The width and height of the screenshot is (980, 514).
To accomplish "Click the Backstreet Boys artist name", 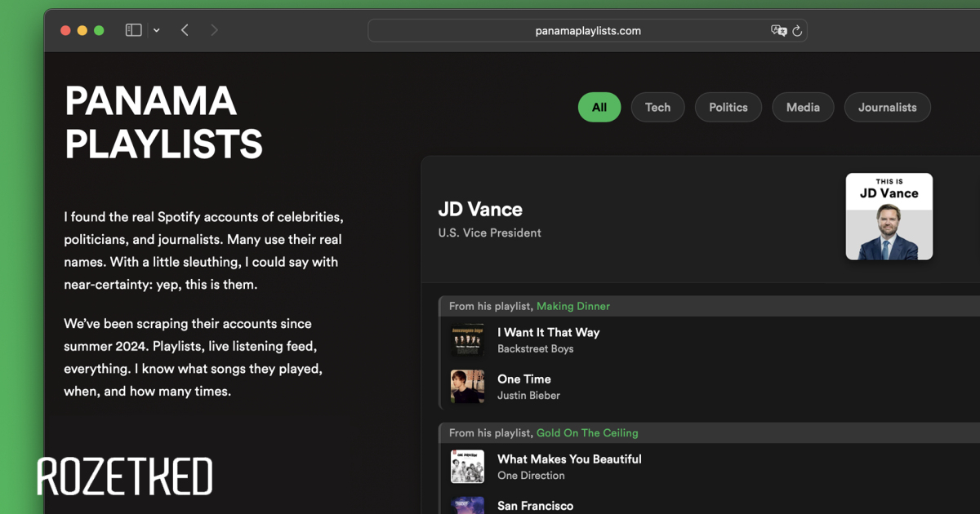I will pos(536,348).
